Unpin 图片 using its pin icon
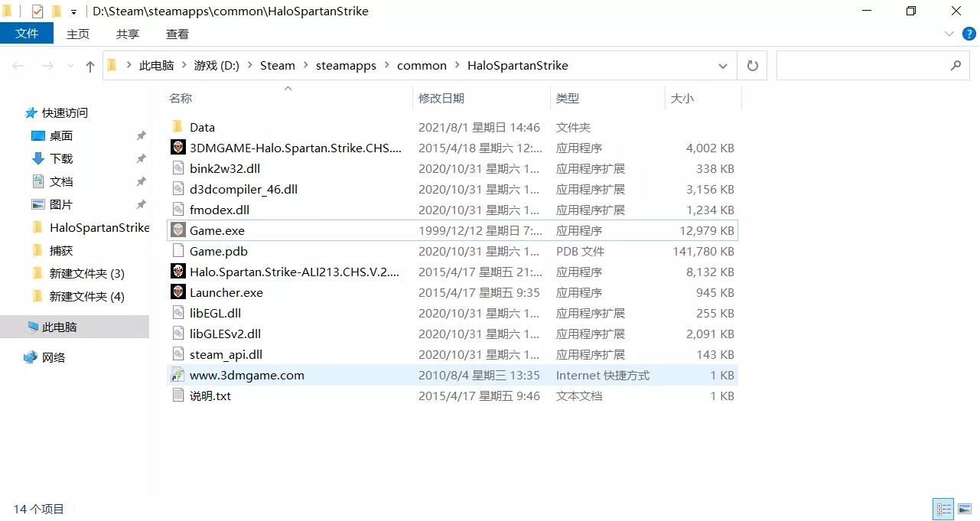 click(141, 204)
